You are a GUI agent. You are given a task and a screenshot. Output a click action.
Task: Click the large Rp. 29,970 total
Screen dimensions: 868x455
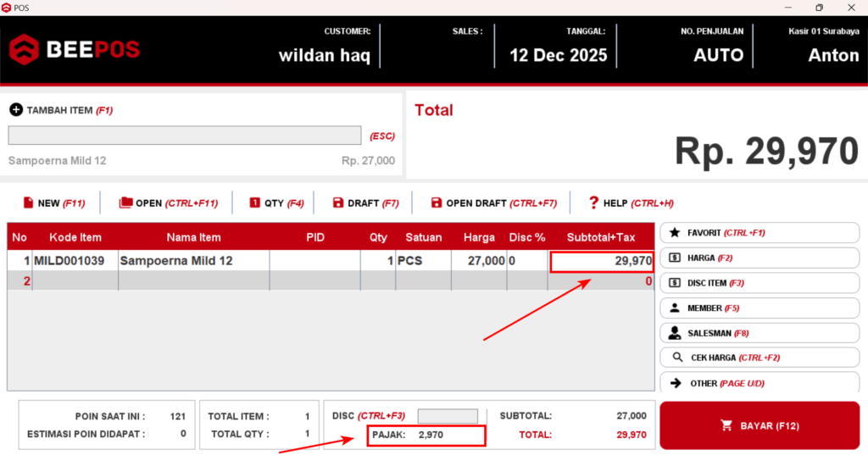766,151
